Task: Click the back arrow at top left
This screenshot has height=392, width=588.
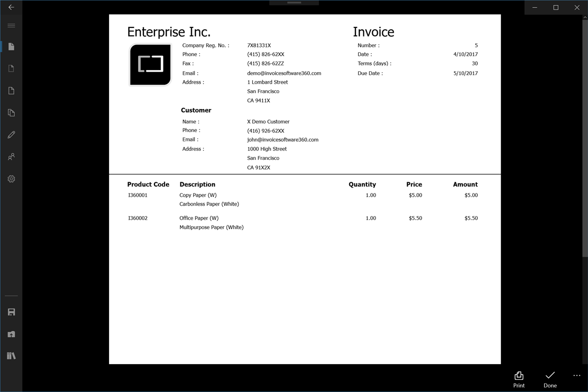Action: coord(11,7)
